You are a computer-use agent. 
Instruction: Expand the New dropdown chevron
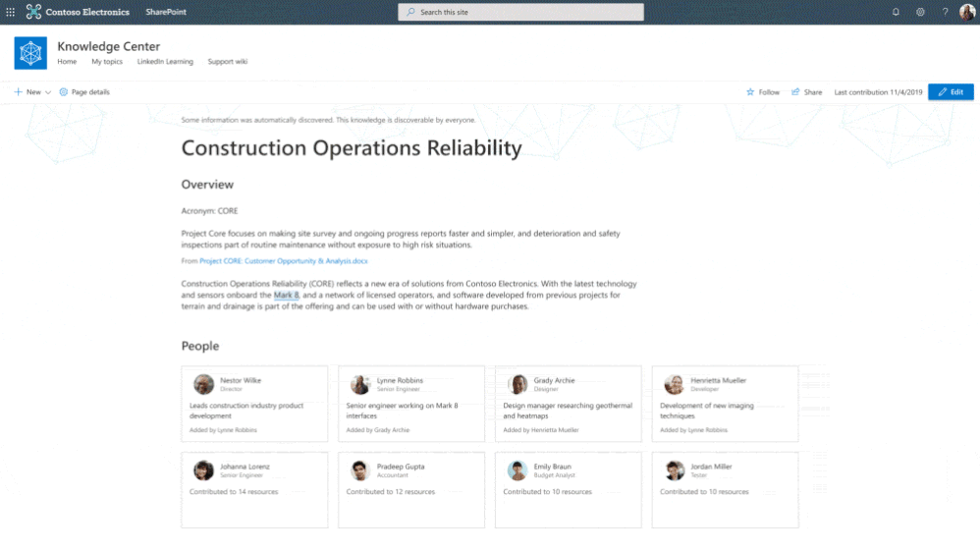(x=48, y=92)
